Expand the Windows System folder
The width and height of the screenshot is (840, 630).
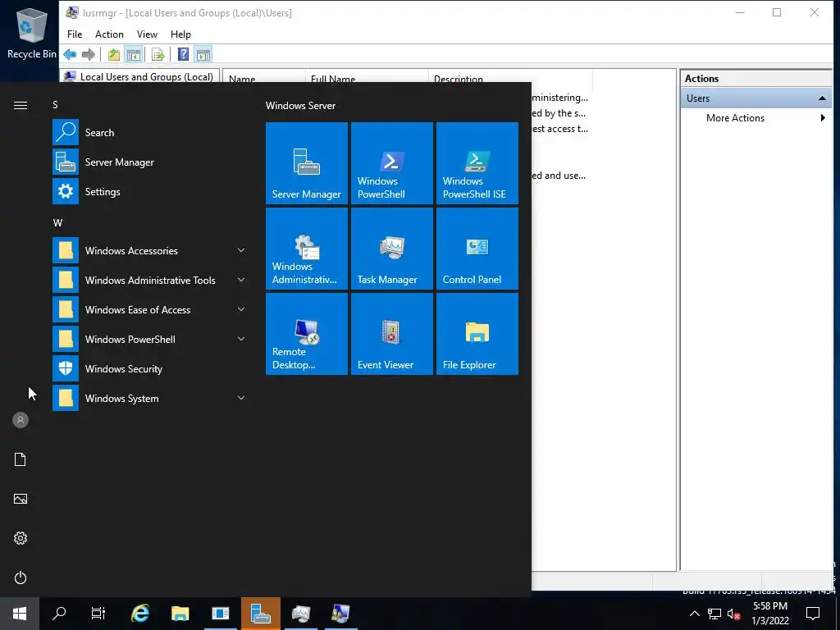(241, 398)
